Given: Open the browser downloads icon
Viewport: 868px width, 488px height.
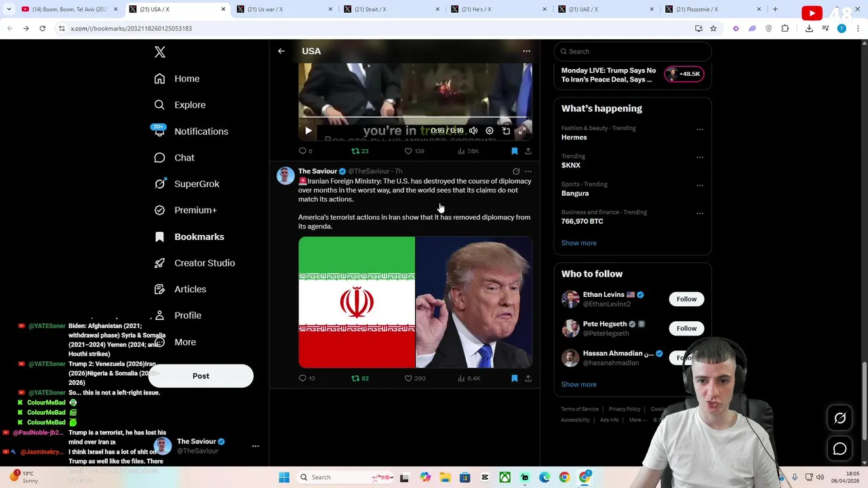Looking at the screenshot, I should pos(809,28).
